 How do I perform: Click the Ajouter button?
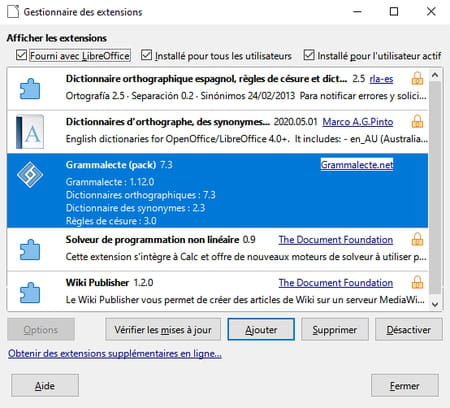click(x=261, y=330)
